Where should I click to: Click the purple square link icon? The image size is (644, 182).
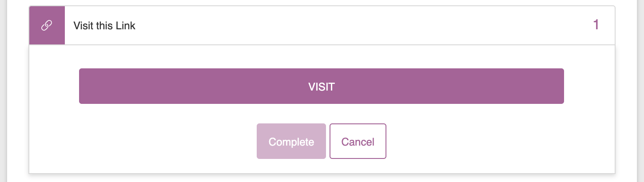47,25
